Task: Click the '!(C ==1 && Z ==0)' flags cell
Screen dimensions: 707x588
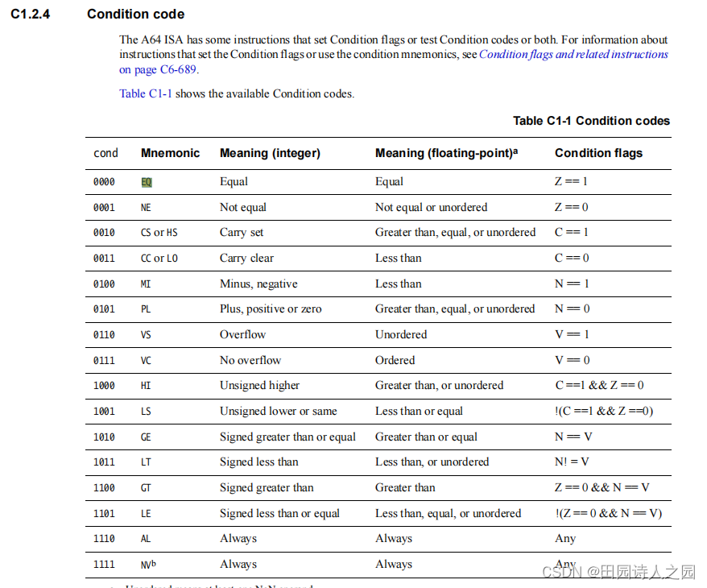Action: 604,411
